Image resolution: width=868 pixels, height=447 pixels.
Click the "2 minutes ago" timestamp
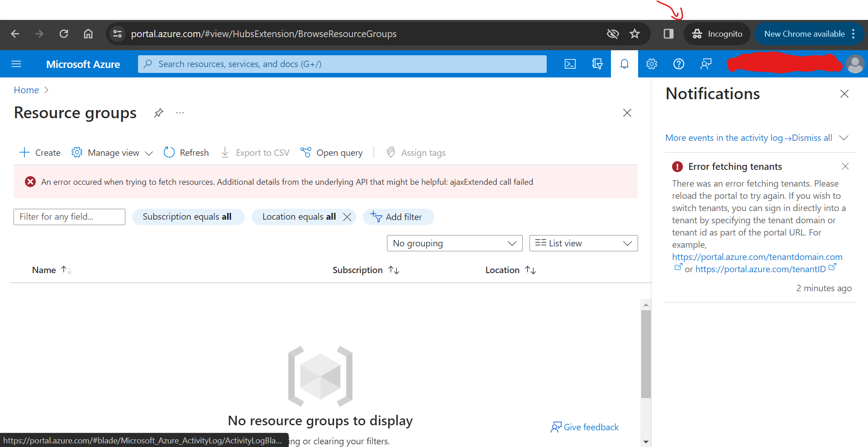point(824,288)
